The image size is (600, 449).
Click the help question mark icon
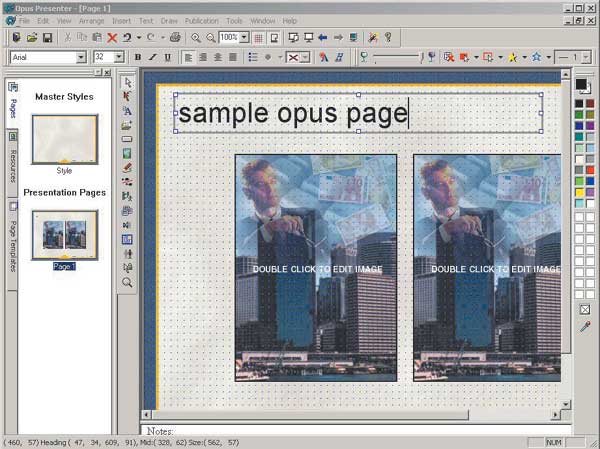coord(388,38)
